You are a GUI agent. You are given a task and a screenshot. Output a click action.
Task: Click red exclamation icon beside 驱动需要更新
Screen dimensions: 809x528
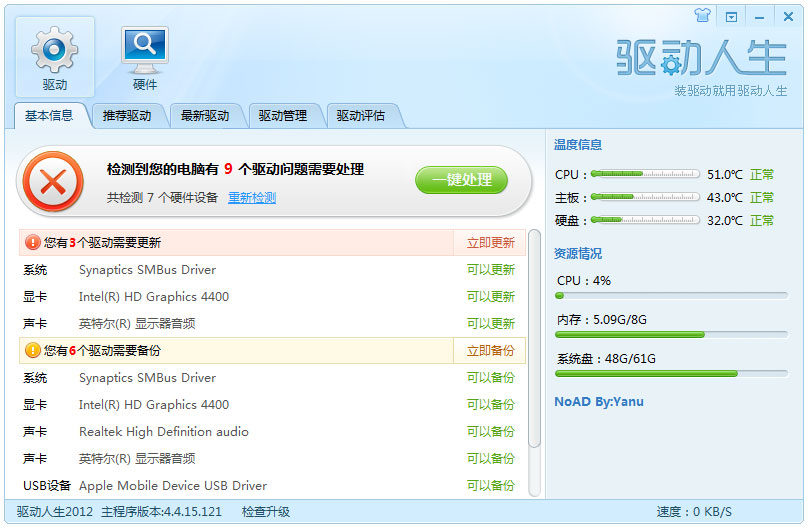(32, 242)
